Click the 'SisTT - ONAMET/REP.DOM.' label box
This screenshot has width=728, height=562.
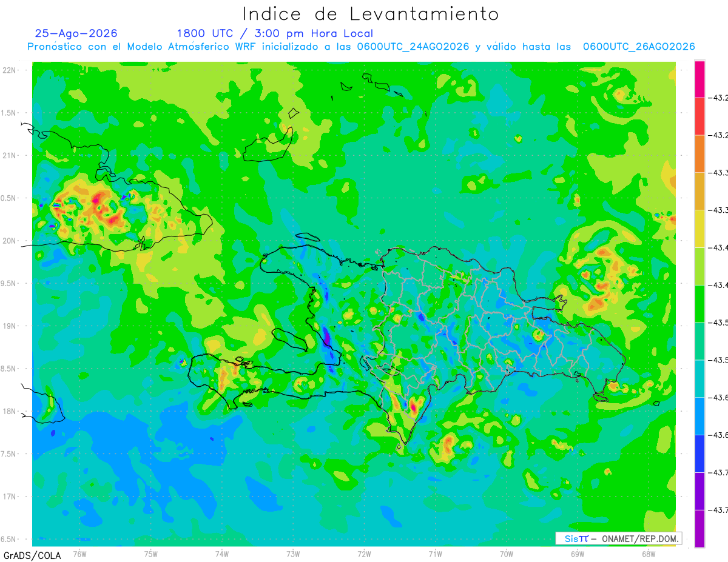point(619,538)
